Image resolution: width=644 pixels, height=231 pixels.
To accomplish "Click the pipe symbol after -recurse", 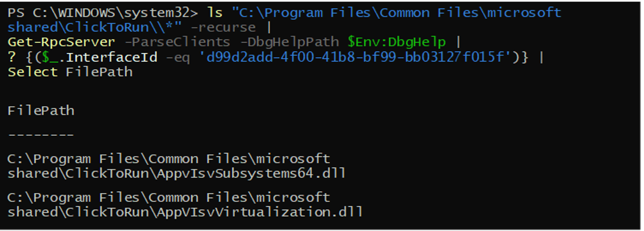I will pos(269,27).
